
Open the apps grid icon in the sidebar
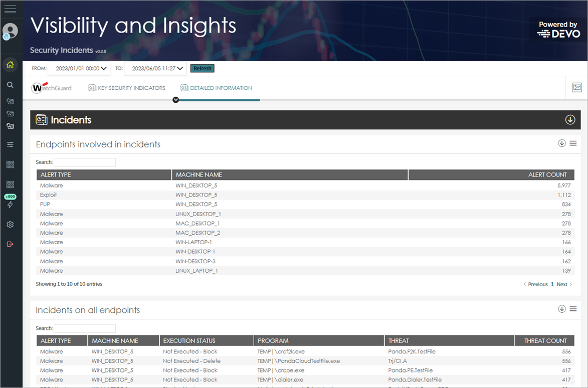(x=10, y=164)
